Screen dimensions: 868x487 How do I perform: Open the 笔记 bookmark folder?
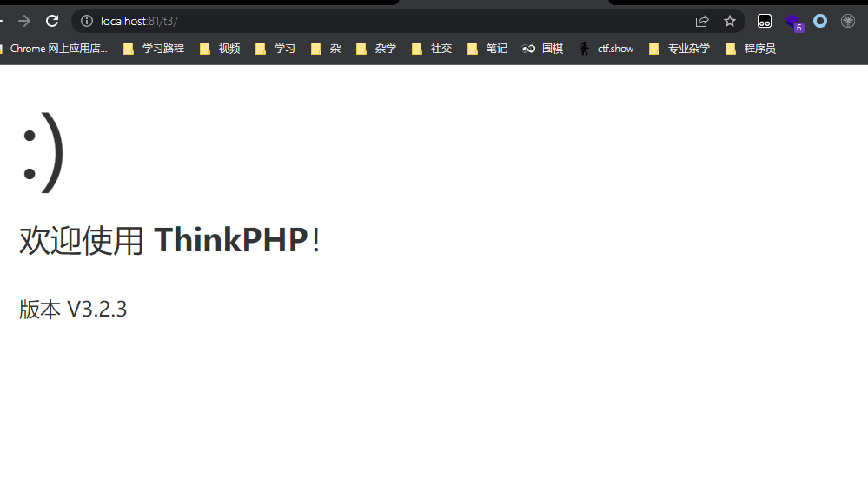487,49
